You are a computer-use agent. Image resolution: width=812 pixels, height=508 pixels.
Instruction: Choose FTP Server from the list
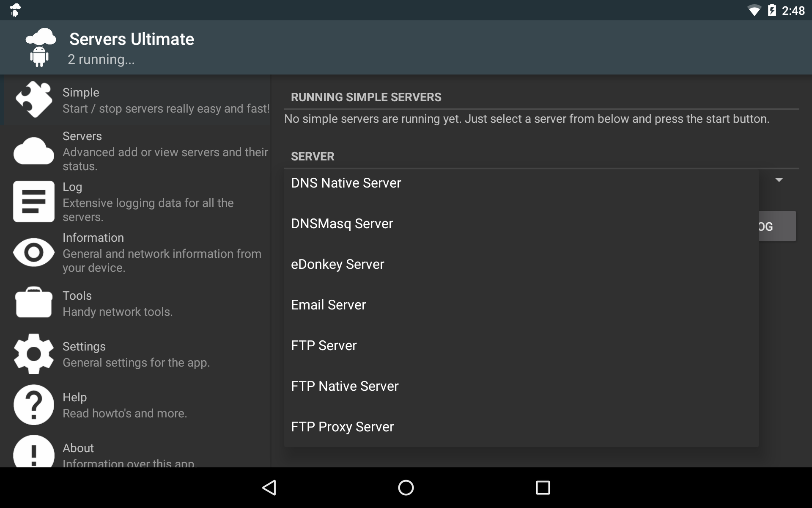[x=521, y=345]
